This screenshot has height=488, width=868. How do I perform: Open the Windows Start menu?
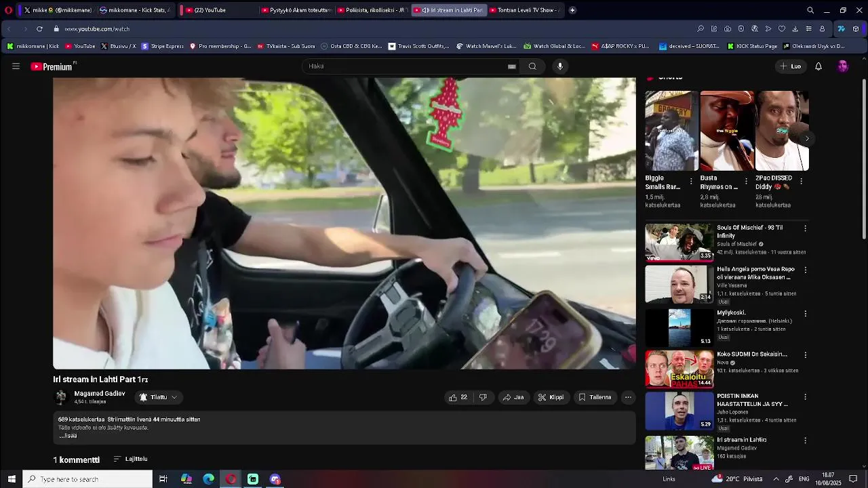click(x=12, y=479)
